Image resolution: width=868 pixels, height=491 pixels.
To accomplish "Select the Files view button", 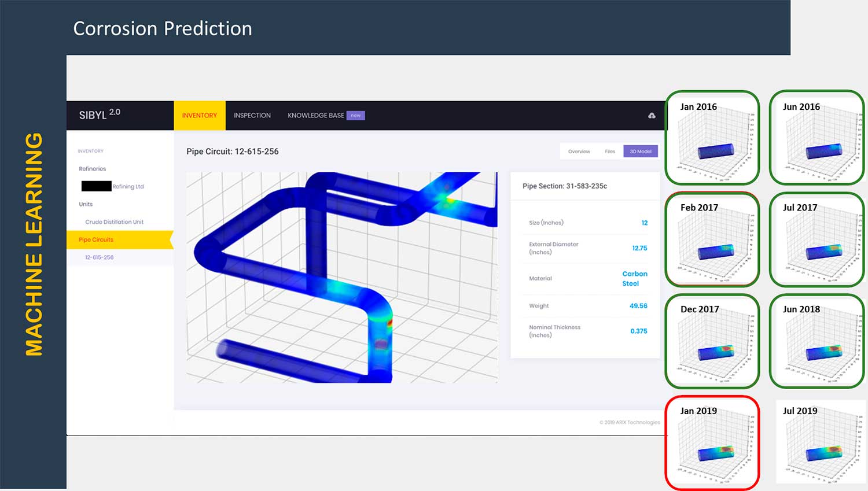I will click(610, 152).
